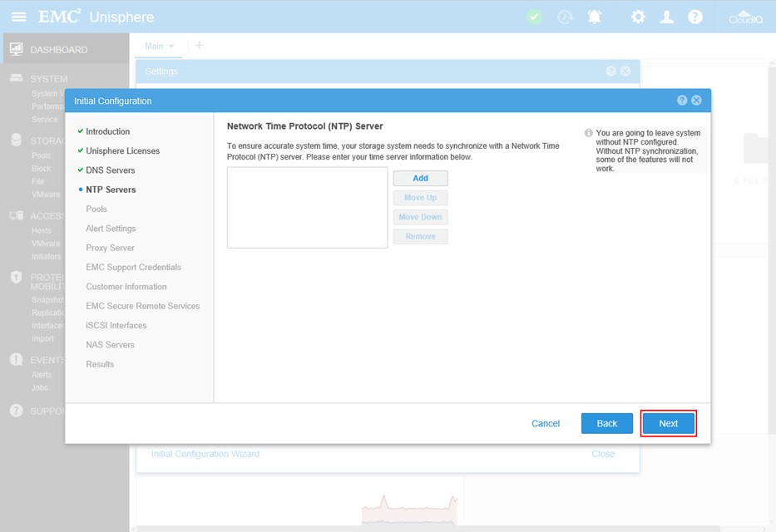Open the iSCSI Interfaces step
The image size is (776, 532).
pyautogui.click(x=116, y=325)
